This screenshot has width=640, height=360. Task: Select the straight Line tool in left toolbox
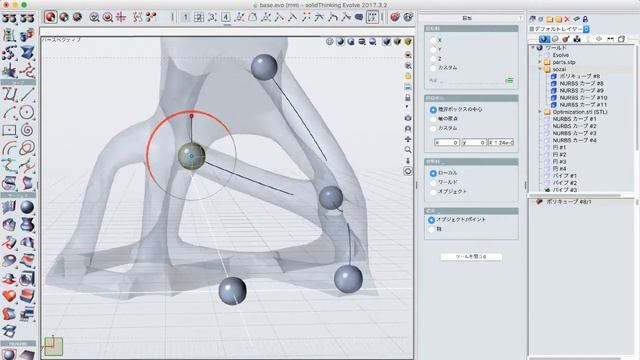click(x=27, y=94)
